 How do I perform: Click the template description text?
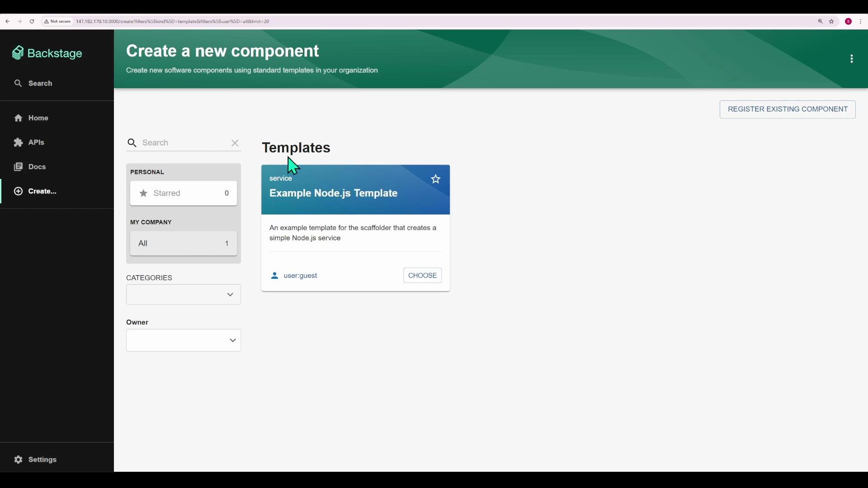click(353, 233)
